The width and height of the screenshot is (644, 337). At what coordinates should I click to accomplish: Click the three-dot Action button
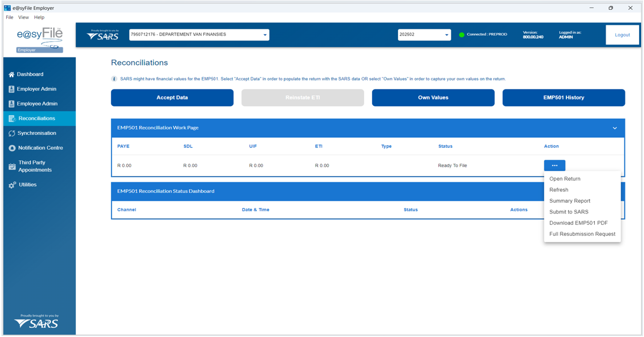(x=554, y=166)
